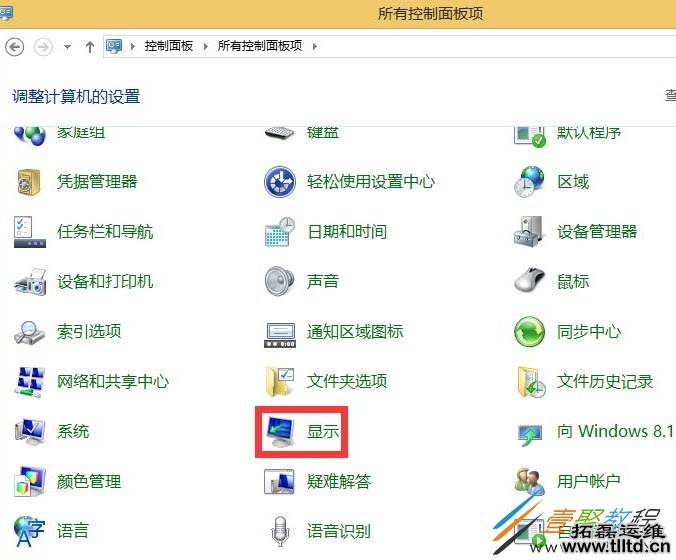Open the 文件夹选项 folder icon
Image resolution: width=676 pixels, height=560 pixels.
click(x=280, y=382)
